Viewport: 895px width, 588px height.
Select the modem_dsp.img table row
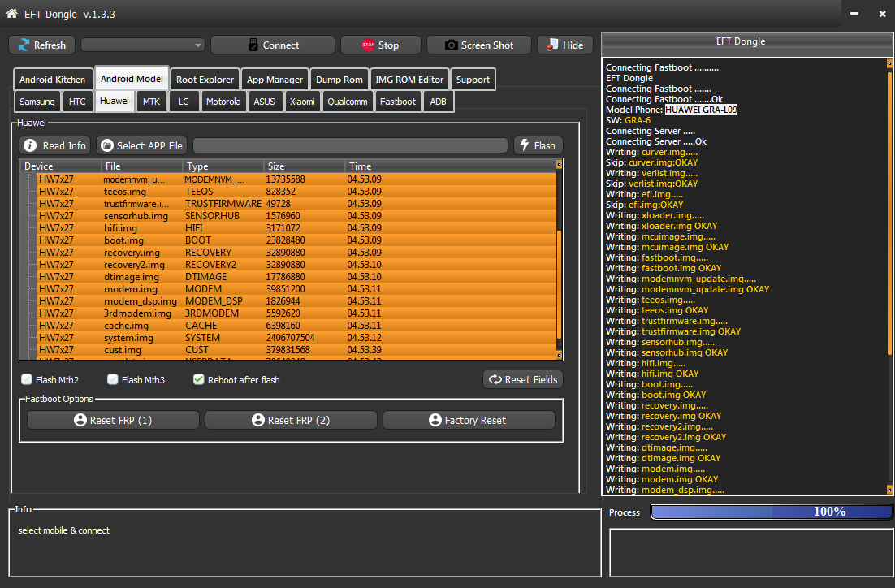296,301
